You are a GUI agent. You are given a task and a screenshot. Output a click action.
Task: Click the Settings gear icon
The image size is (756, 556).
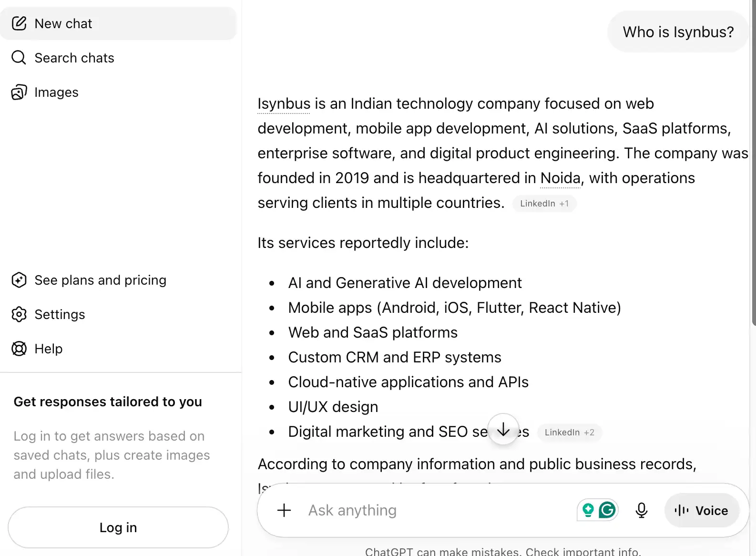tap(19, 314)
